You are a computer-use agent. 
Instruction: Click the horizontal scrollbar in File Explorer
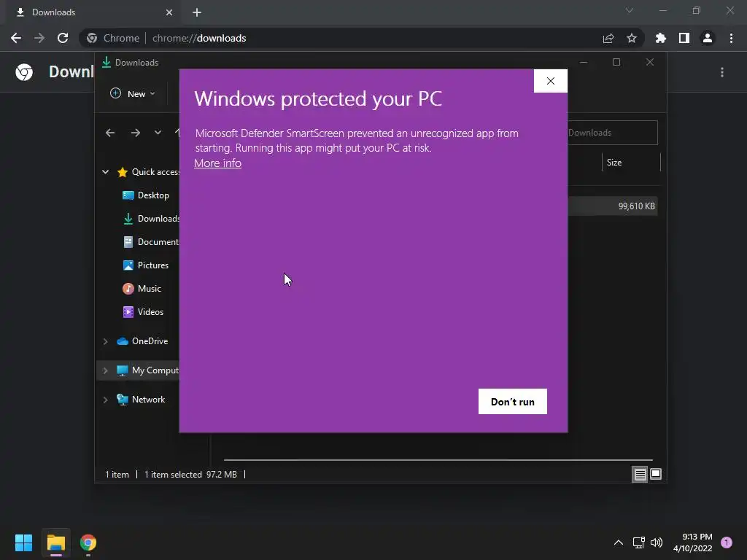438,460
